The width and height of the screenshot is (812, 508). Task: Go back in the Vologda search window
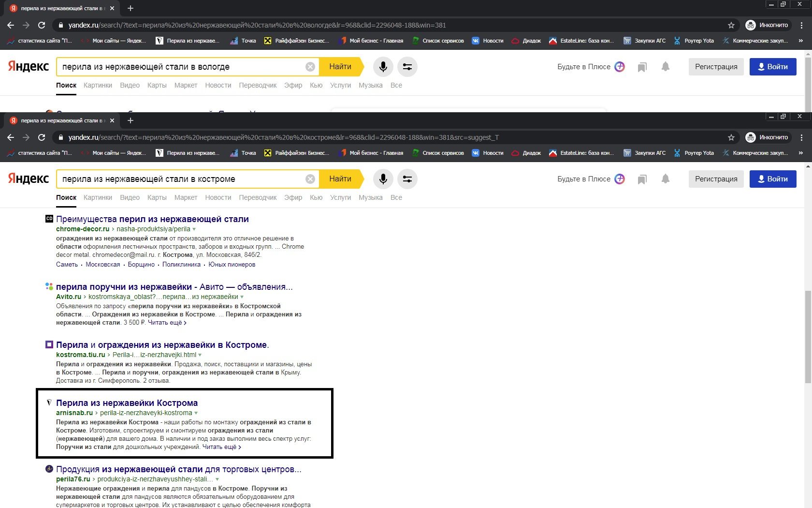click(x=11, y=25)
